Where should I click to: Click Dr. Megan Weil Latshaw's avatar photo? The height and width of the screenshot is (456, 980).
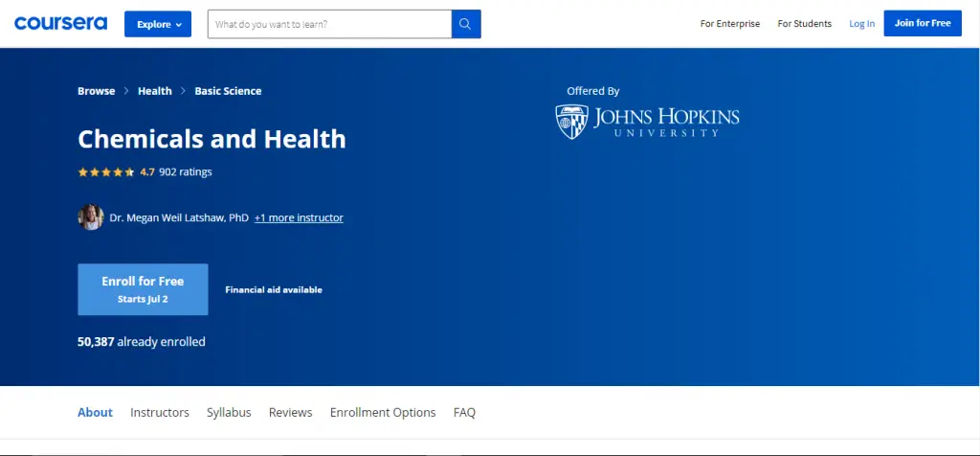pyautogui.click(x=91, y=217)
